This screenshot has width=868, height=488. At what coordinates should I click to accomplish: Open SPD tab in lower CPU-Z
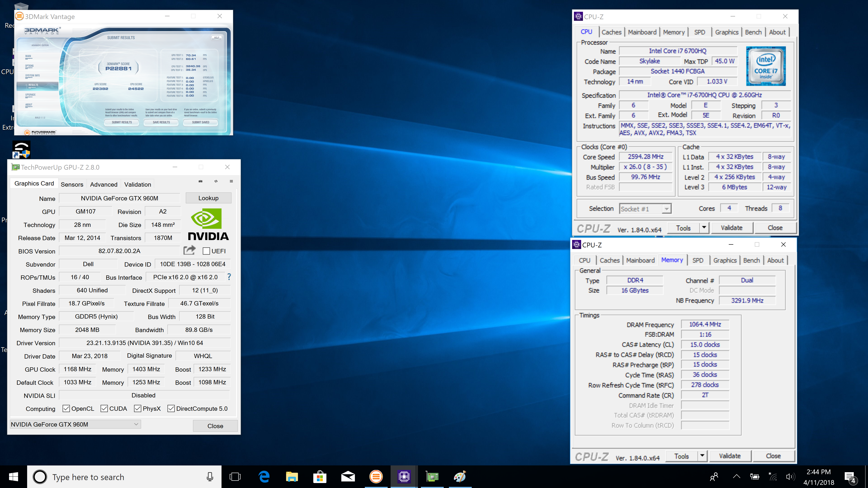click(698, 260)
